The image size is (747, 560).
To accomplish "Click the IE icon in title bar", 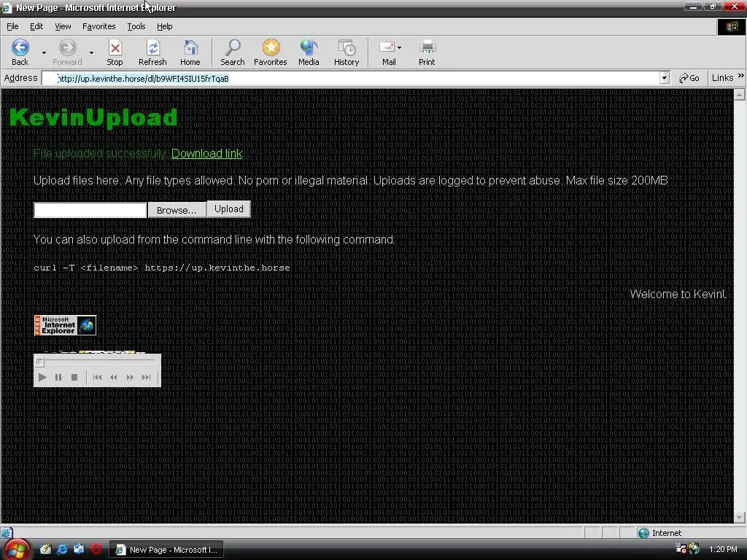I will pos(7,7).
